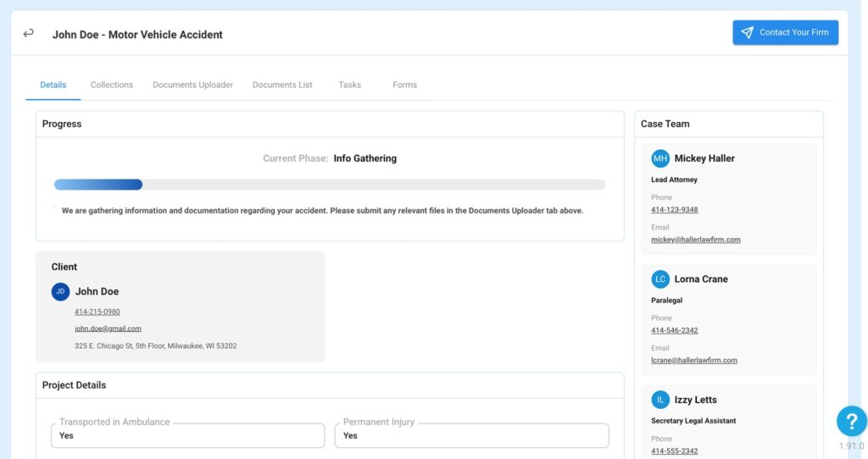Click the paper plane send icon

748,33
